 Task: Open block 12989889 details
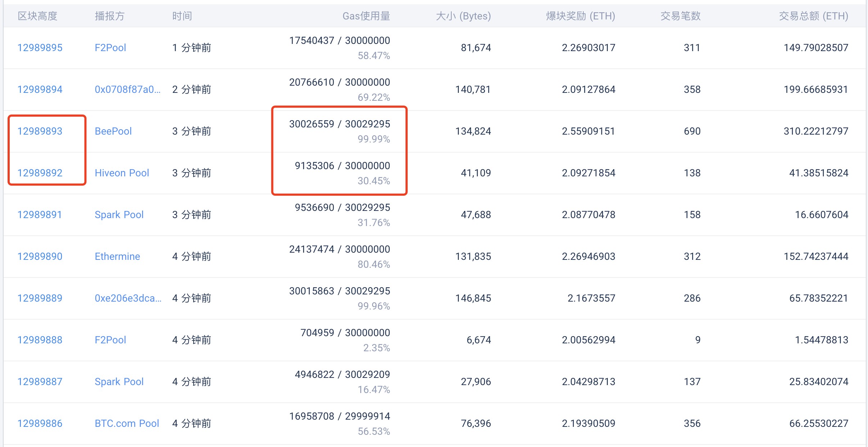tap(40, 298)
